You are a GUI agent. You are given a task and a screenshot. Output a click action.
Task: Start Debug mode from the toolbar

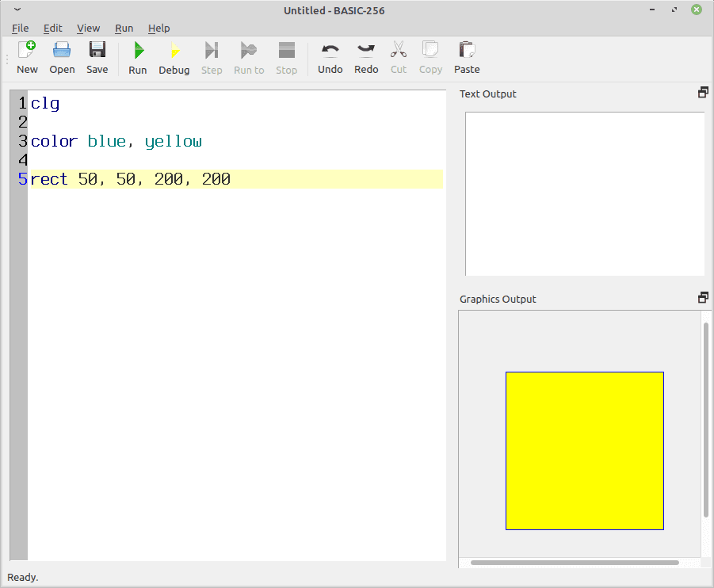174,58
